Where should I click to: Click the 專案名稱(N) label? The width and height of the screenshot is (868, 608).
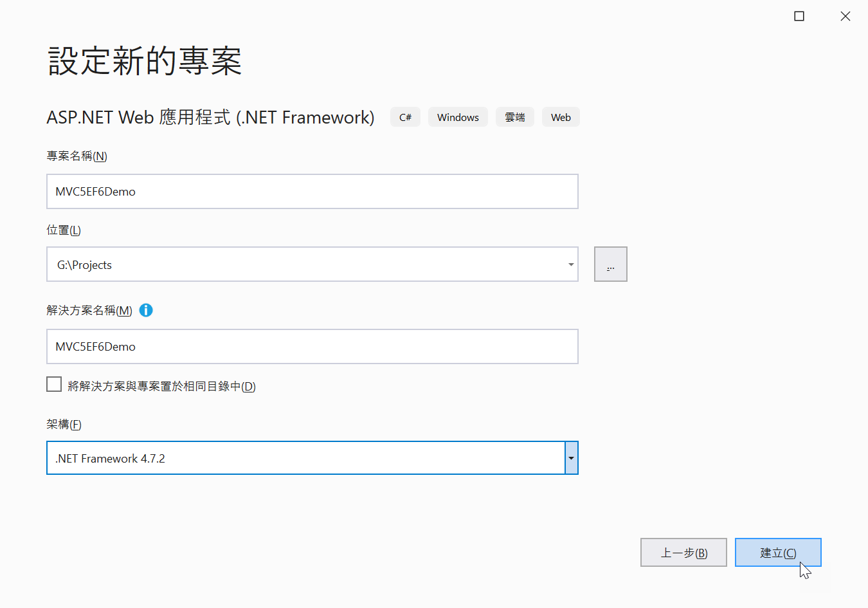77,156
